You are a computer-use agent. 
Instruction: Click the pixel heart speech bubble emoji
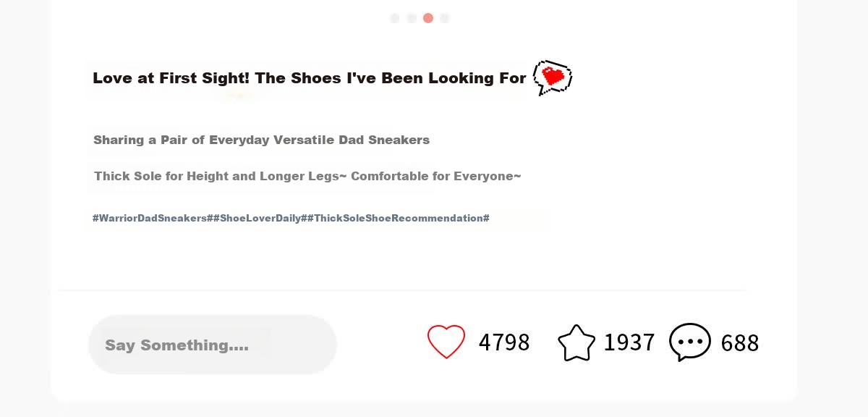[x=553, y=77]
